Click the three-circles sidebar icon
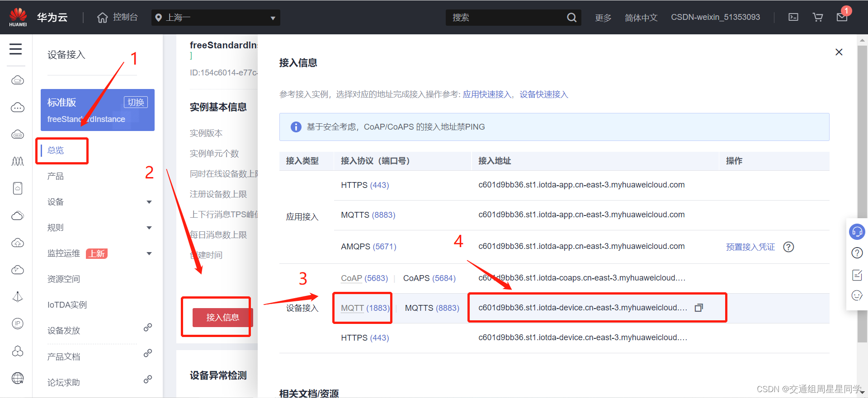This screenshot has width=868, height=398. 18,351
